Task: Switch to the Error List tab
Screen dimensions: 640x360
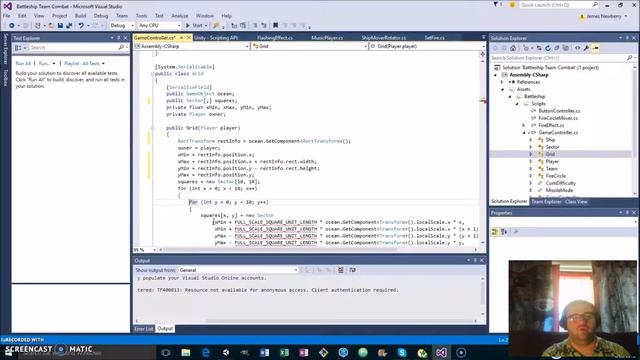Action: [x=144, y=329]
